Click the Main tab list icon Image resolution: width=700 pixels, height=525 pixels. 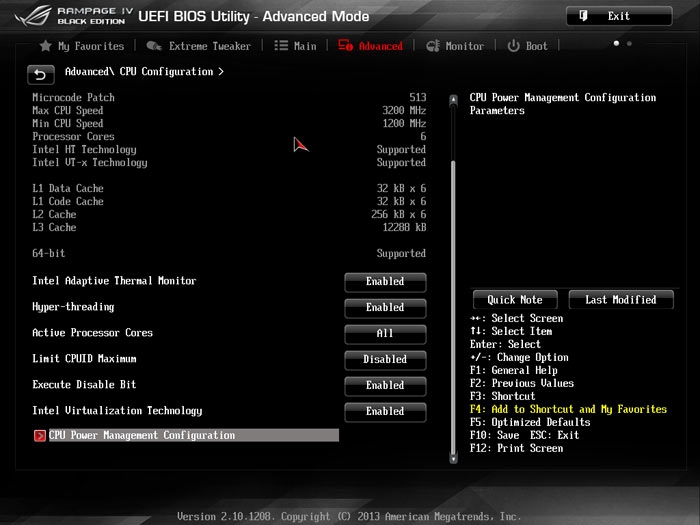point(281,46)
